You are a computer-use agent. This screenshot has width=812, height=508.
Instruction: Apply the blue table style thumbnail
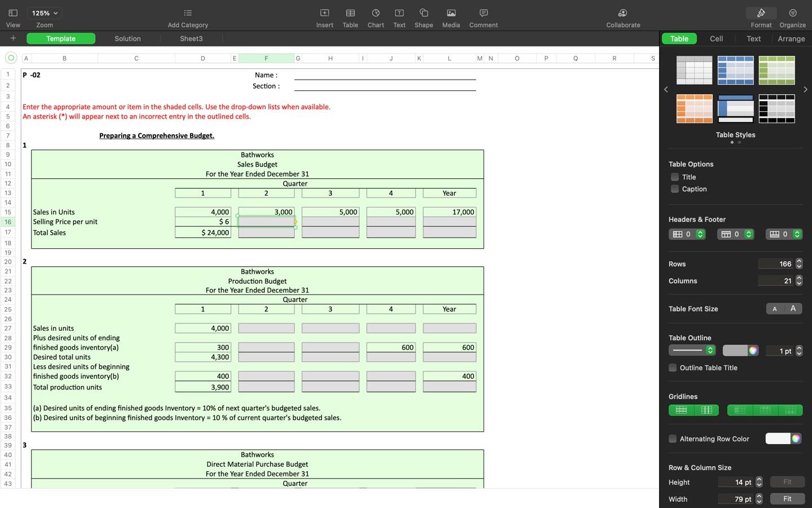[x=735, y=70]
